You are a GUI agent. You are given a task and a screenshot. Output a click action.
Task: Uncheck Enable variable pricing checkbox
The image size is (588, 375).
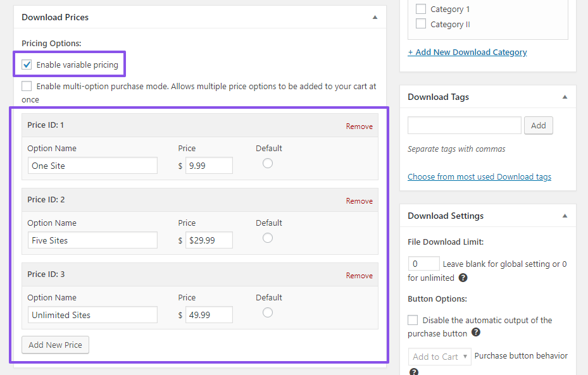tap(27, 65)
